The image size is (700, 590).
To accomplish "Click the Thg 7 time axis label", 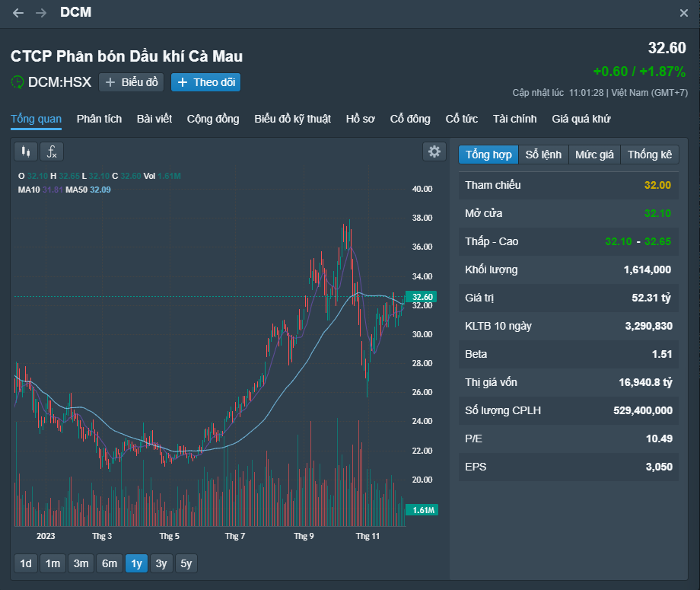I will [235, 536].
